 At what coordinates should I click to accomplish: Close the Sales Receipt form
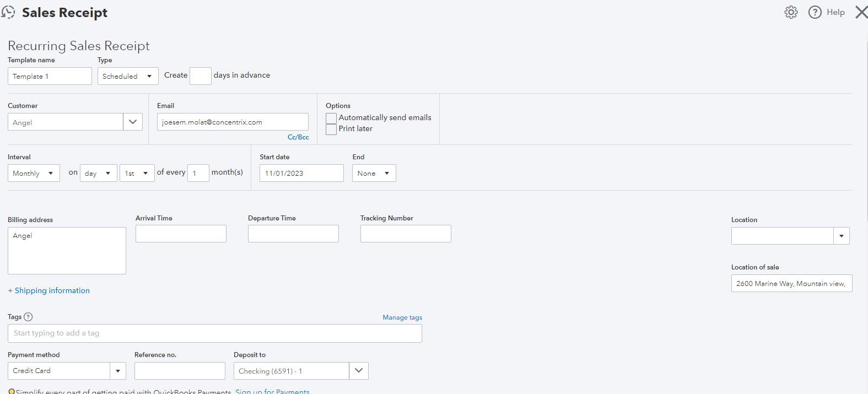click(861, 12)
